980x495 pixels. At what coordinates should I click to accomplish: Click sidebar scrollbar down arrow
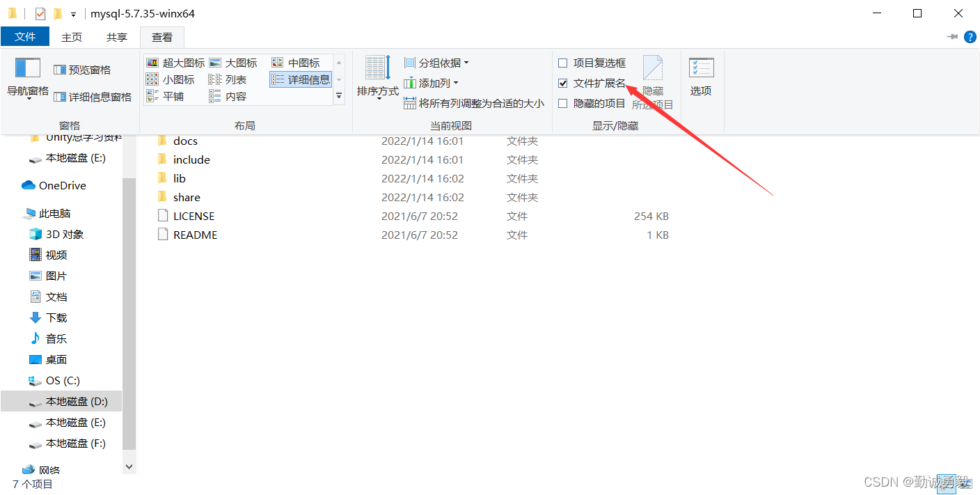[129, 466]
